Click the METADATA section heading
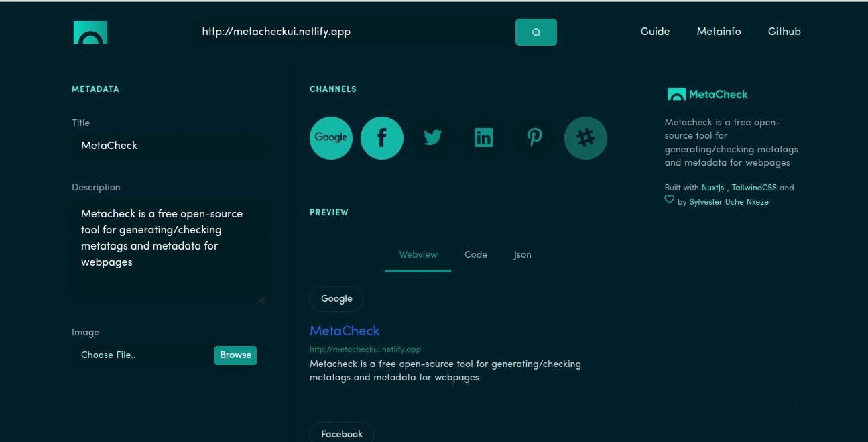868x442 pixels. click(x=95, y=89)
